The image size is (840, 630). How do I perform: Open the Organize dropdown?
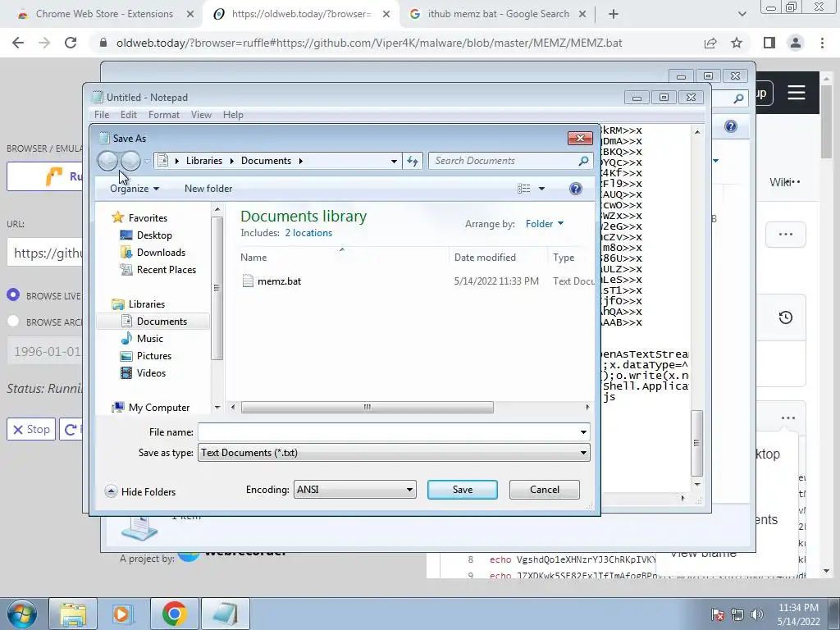click(x=135, y=189)
